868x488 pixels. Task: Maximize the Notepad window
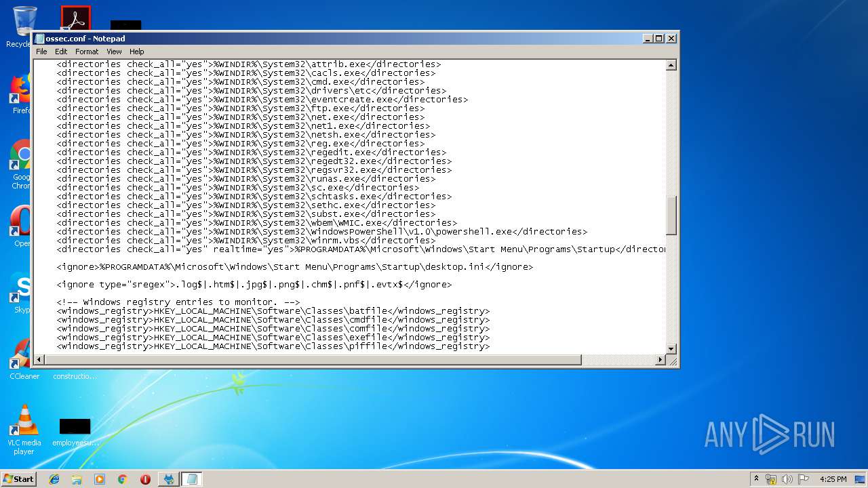658,39
